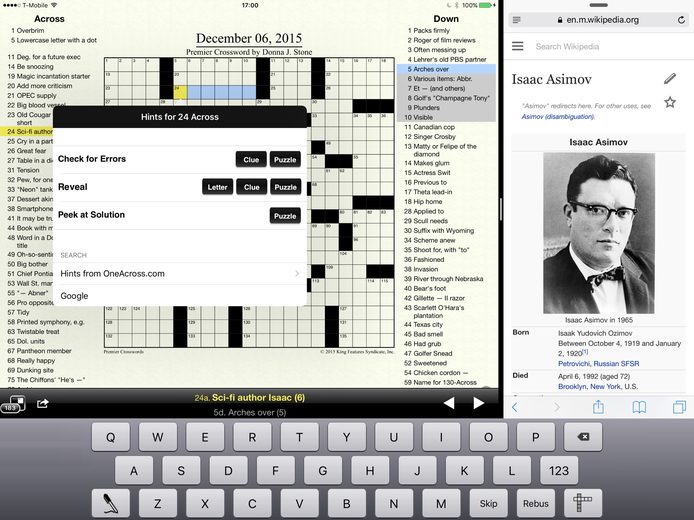The height and width of the screenshot is (520, 694).
Task: Check whole puzzle for errors
Action: click(285, 160)
